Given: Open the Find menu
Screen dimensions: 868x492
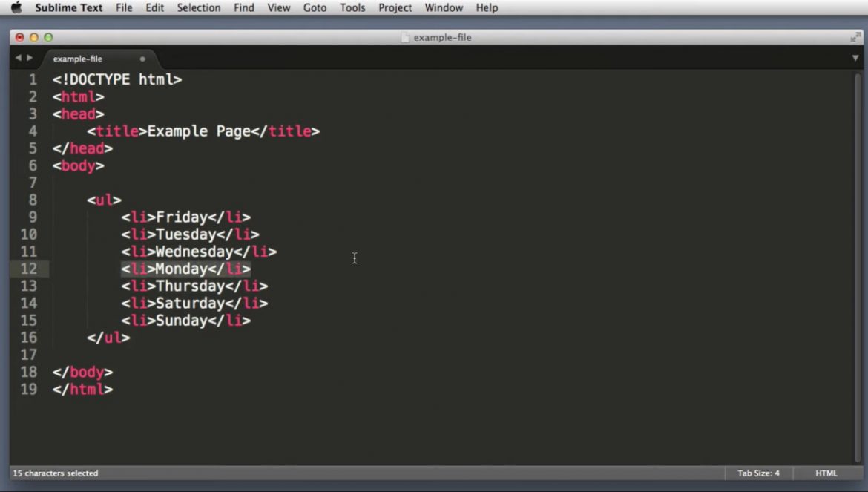Looking at the screenshot, I should click(243, 7).
